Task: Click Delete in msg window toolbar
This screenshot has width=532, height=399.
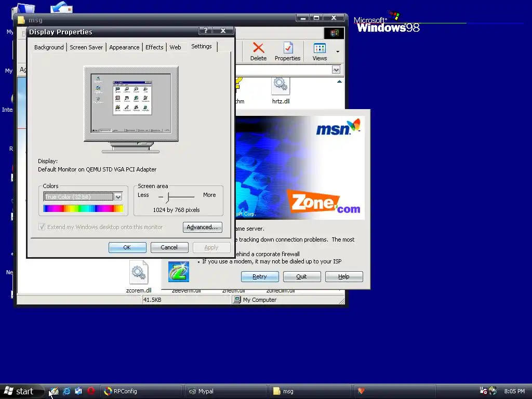Action: tap(259, 51)
